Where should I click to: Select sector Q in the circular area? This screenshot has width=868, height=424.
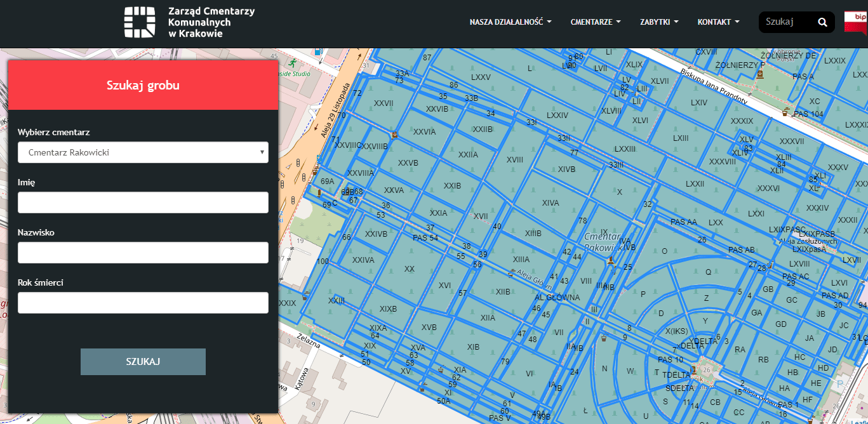pos(709,272)
